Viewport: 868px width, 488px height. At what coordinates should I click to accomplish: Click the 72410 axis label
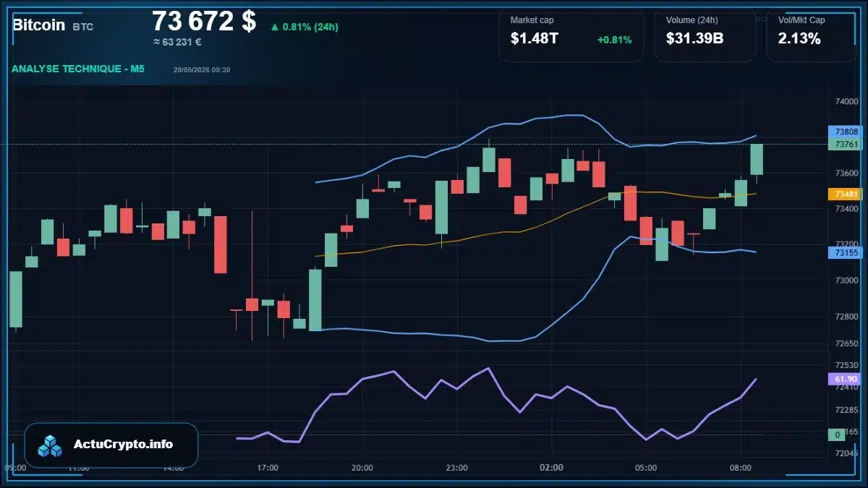point(846,388)
